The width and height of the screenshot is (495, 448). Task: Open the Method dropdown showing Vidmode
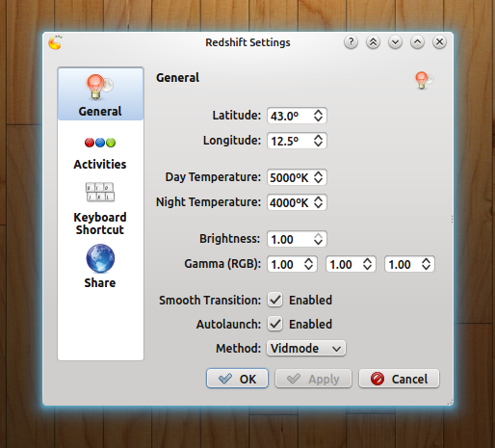306,349
